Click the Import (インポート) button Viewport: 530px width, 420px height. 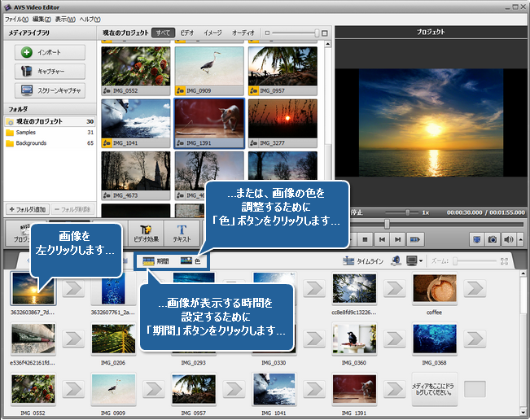(49, 52)
